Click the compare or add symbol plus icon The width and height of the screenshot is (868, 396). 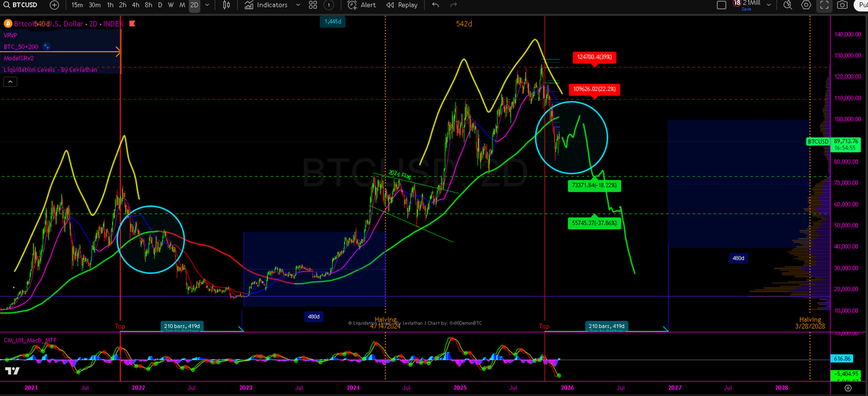[54, 5]
